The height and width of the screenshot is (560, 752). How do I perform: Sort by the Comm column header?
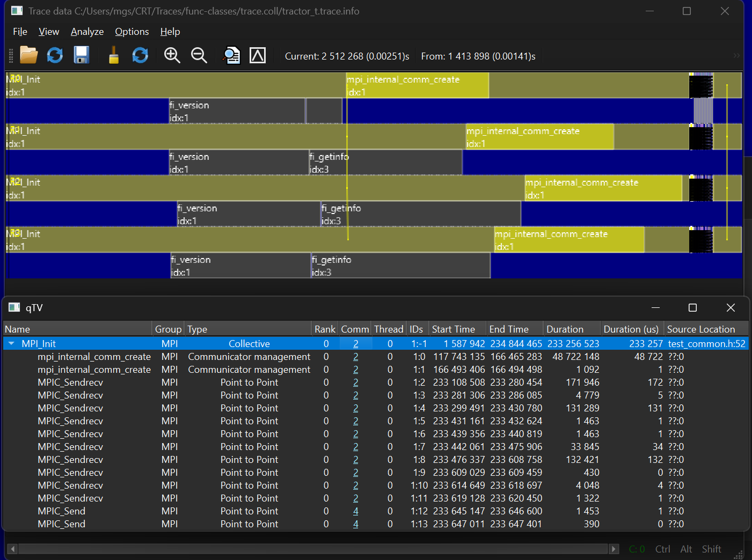[355, 329]
